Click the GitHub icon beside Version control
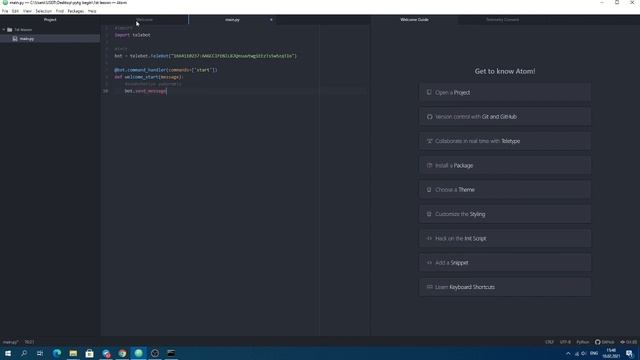 pyautogui.click(x=429, y=117)
